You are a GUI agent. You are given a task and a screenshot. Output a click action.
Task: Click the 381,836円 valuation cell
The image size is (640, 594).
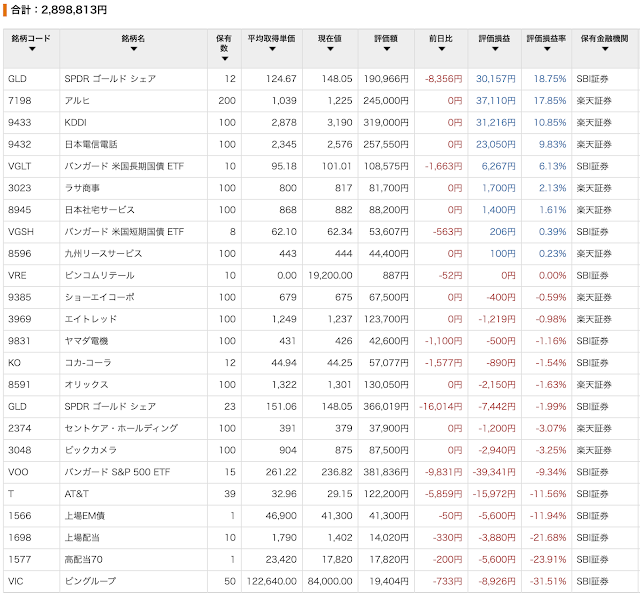point(386,472)
